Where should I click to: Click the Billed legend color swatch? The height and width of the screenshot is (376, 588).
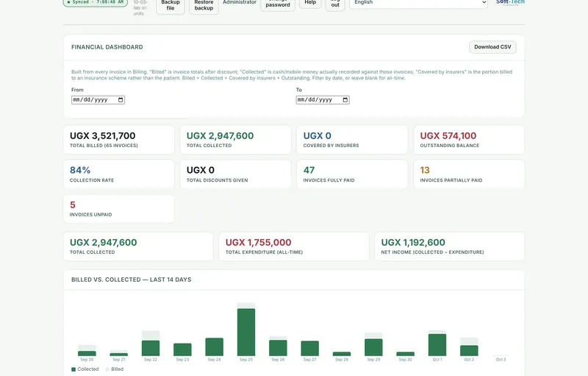(107, 369)
